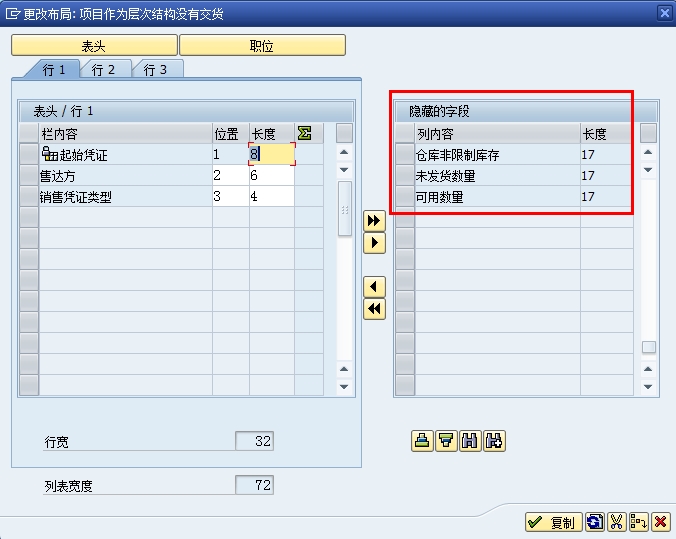Click the select-all corner of hidden fields table
Image resolution: width=676 pixels, height=539 pixels.
405,133
